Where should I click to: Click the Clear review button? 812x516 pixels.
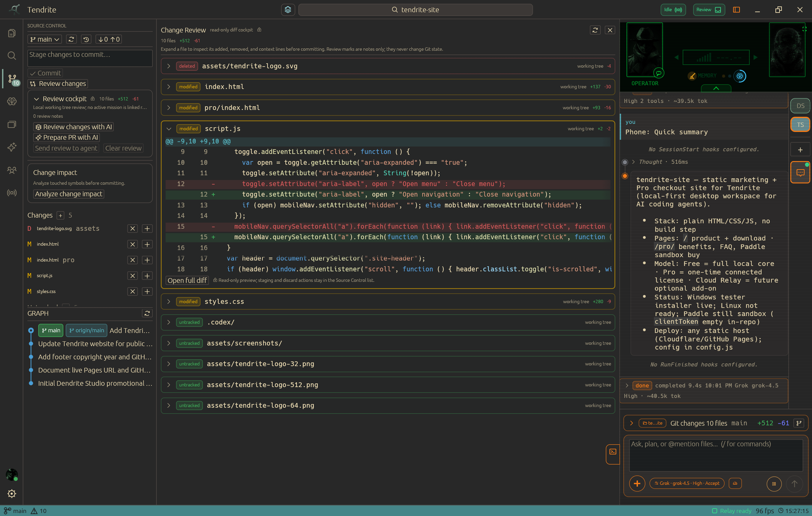(x=123, y=149)
